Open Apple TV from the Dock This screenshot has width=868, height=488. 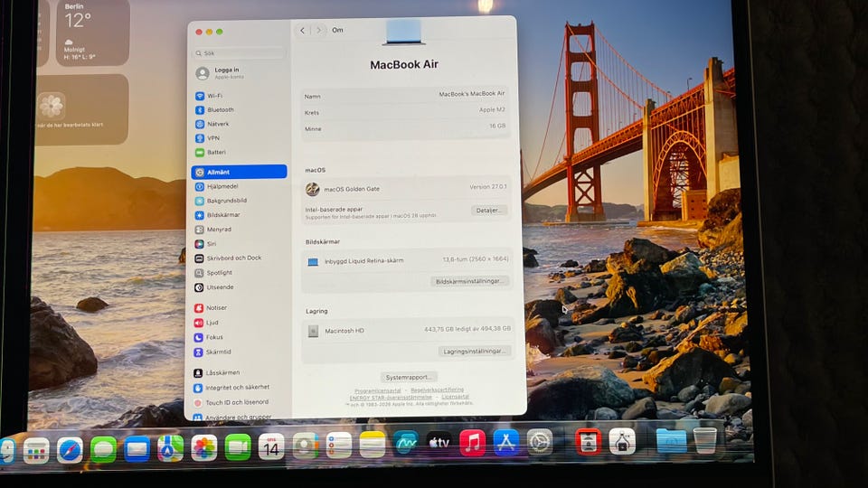pyautogui.click(x=439, y=443)
